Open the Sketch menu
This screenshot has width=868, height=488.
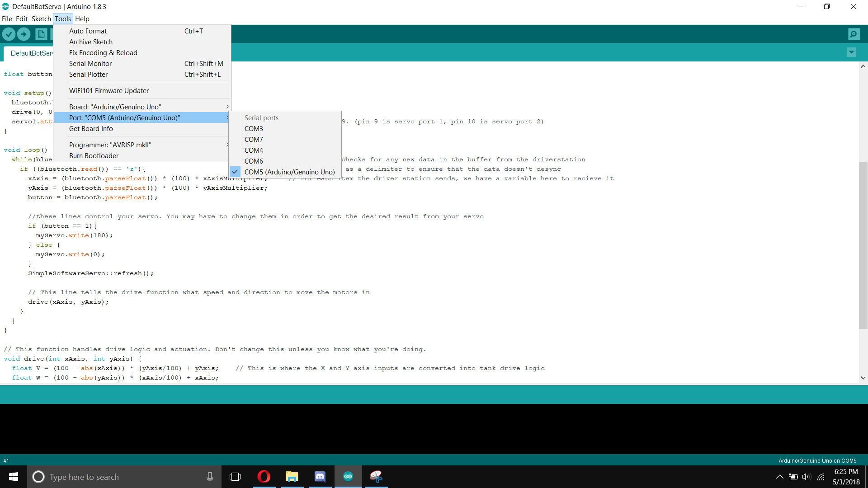(41, 19)
